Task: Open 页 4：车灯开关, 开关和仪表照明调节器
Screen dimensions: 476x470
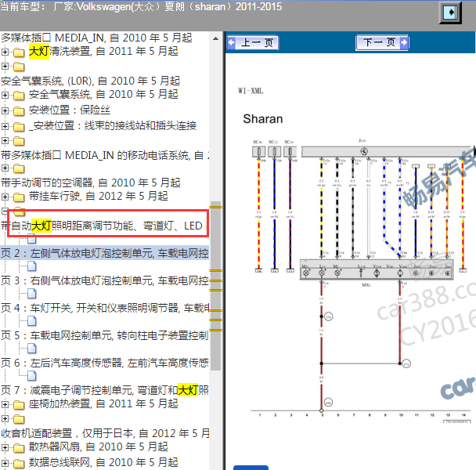Action: 104,308
